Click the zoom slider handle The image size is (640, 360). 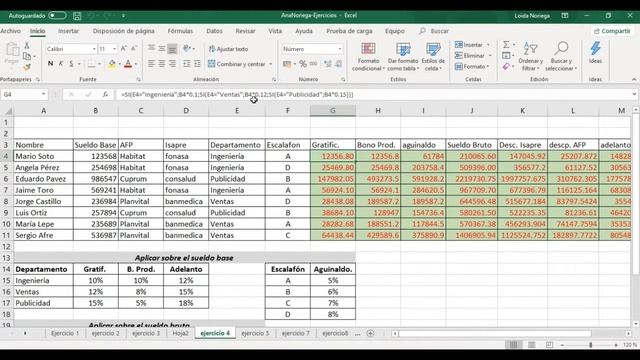(590, 345)
